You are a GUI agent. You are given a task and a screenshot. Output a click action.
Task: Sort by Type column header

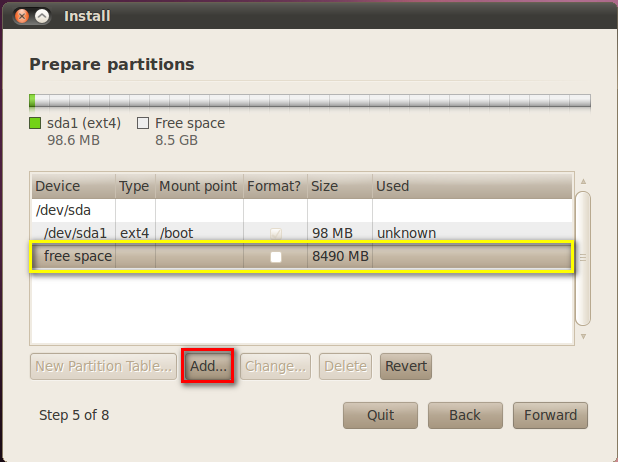tap(136, 186)
